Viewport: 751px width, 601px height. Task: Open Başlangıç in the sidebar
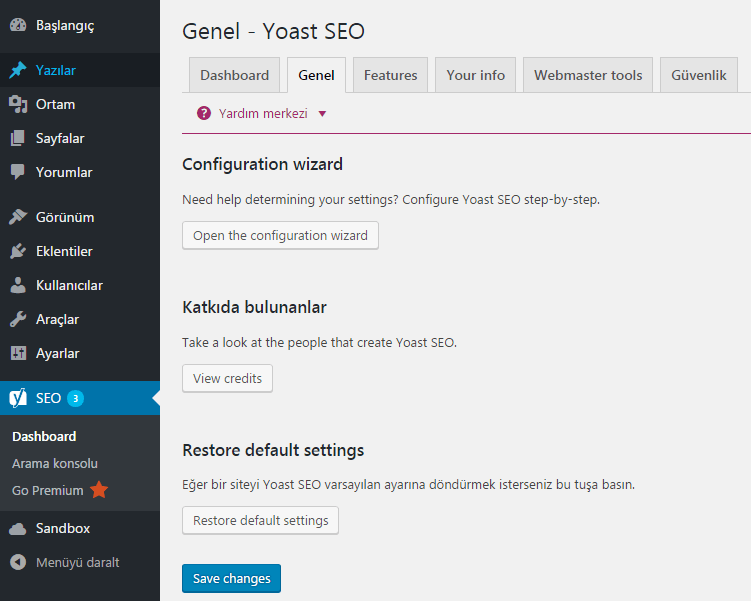click(x=80, y=25)
